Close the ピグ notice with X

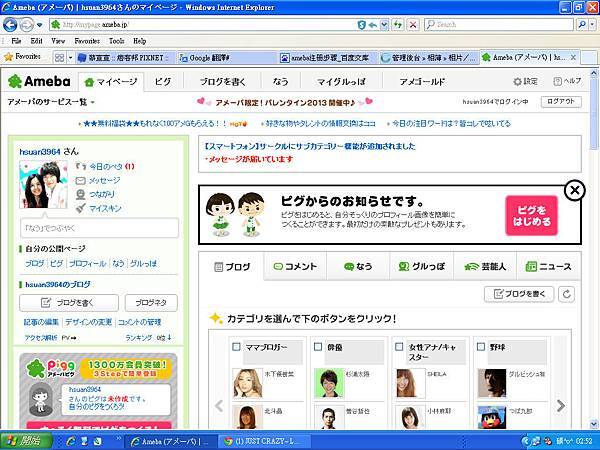575,190
